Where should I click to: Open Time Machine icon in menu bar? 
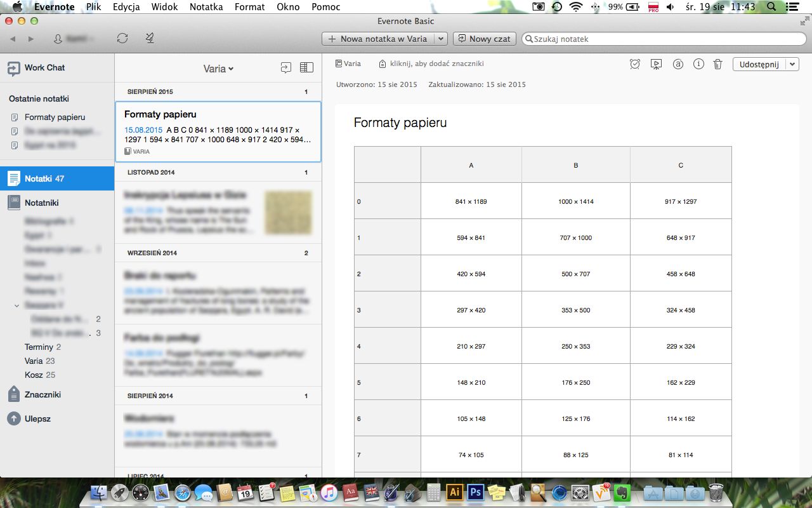pyautogui.click(x=556, y=7)
